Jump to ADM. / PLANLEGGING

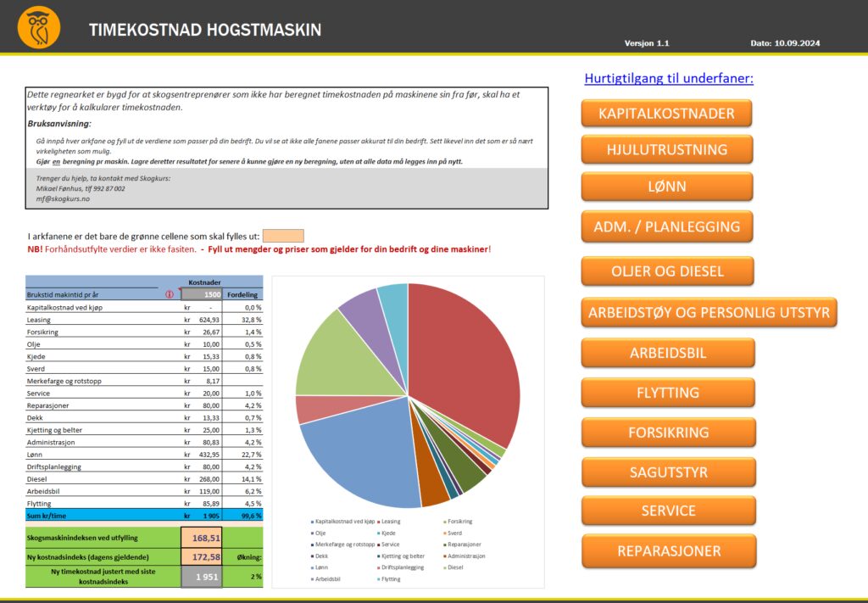pos(666,226)
